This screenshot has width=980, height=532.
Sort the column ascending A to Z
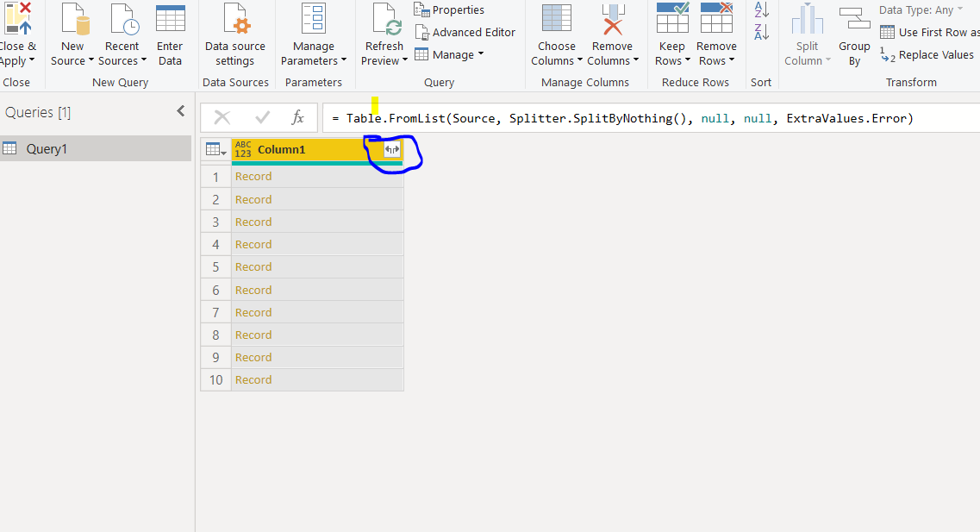click(761, 9)
